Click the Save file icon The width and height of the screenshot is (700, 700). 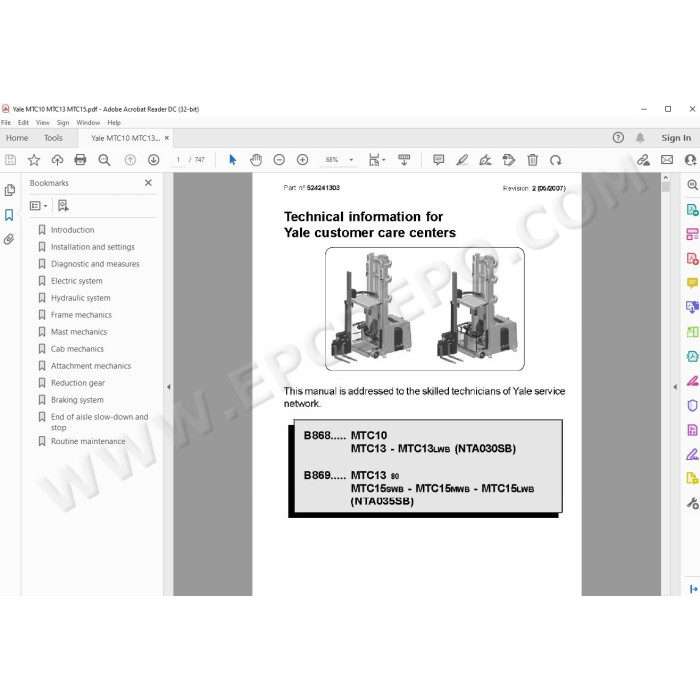(11, 160)
